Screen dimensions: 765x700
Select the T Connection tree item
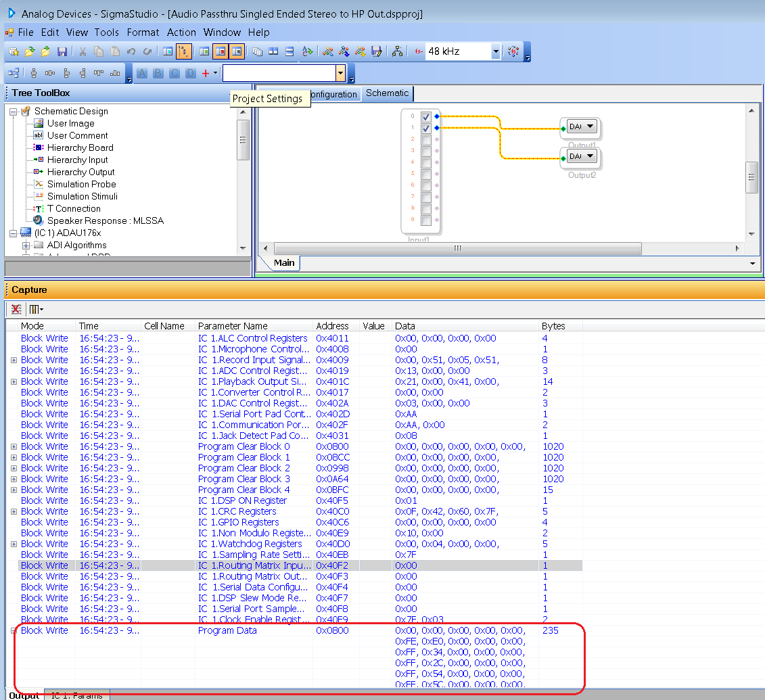tap(74, 209)
